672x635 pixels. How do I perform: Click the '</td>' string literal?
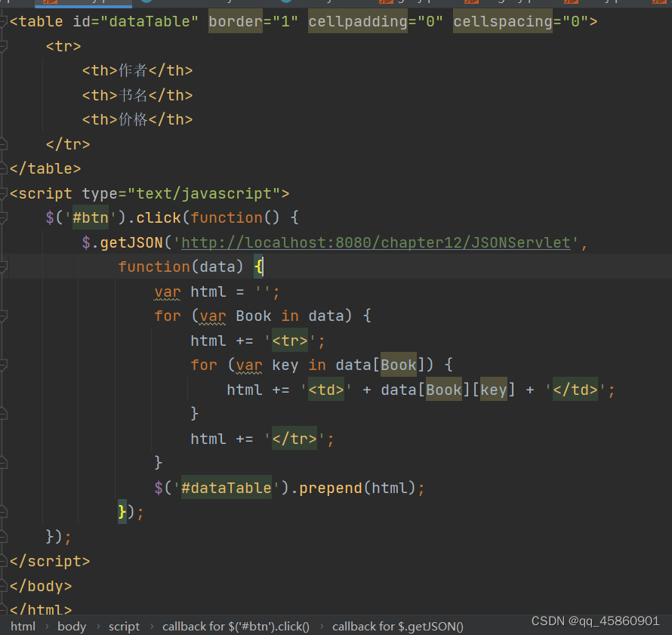(x=575, y=390)
